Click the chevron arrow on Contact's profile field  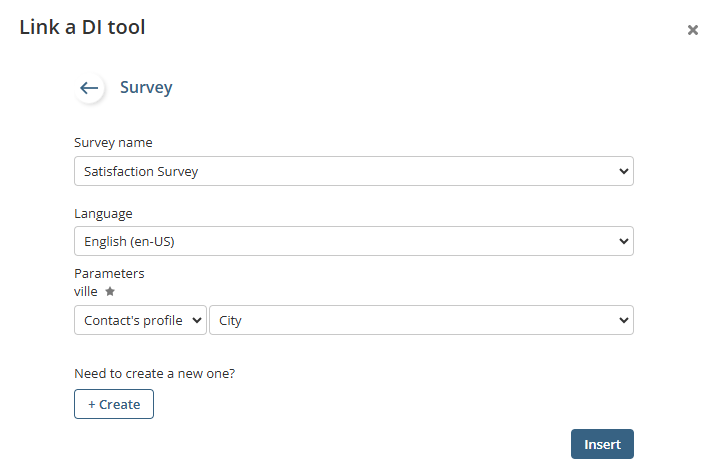coord(197,320)
